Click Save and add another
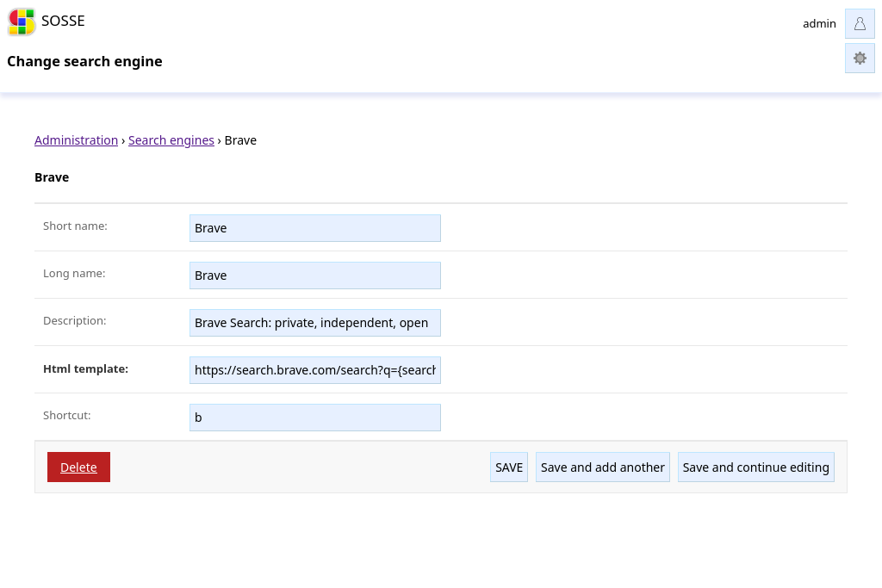This screenshot has width=882, height=588. (x=602, y=467)
